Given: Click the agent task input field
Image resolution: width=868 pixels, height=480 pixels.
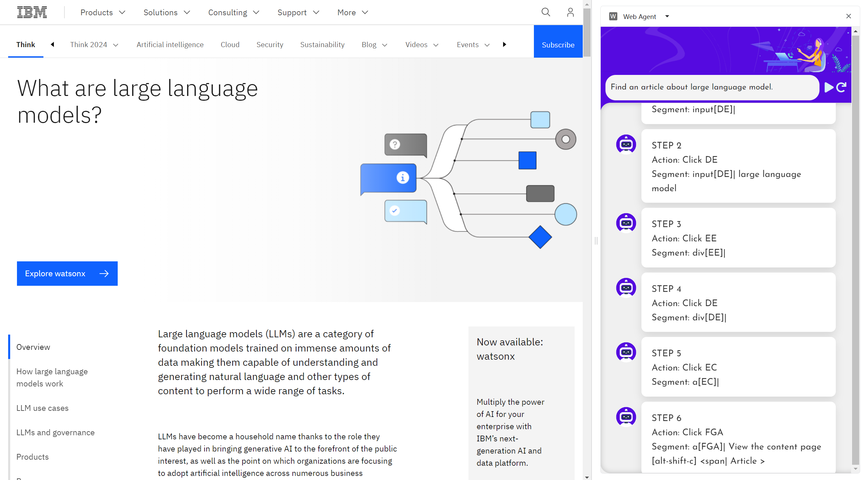Looking at the screenshot, I should coord(712,87).
